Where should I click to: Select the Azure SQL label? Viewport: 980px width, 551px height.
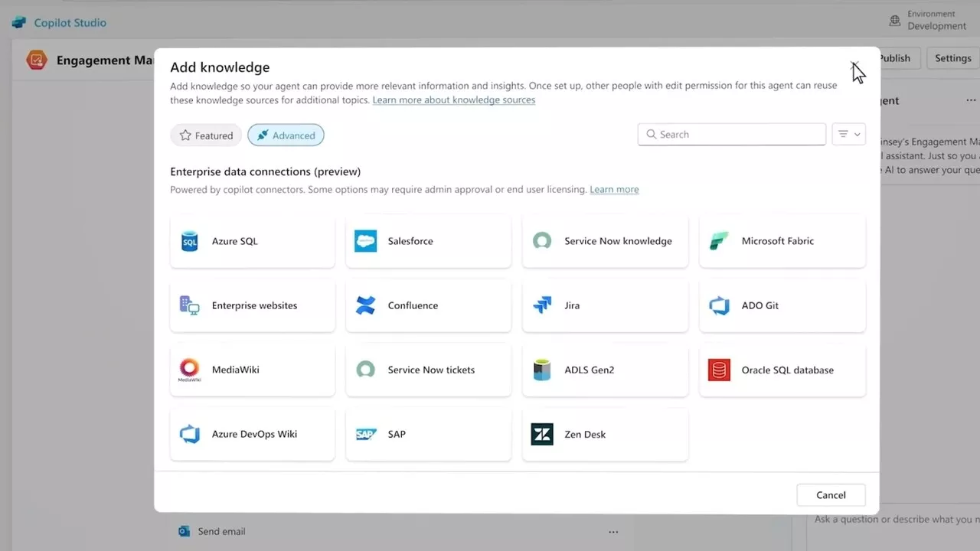(234, 241)
